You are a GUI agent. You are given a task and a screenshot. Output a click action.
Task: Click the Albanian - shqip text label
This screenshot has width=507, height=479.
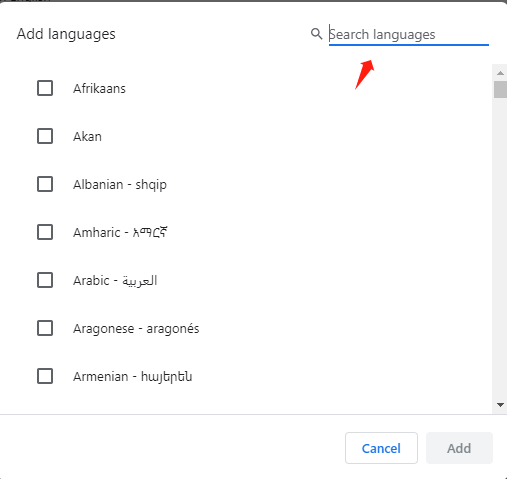click(120, 184)
